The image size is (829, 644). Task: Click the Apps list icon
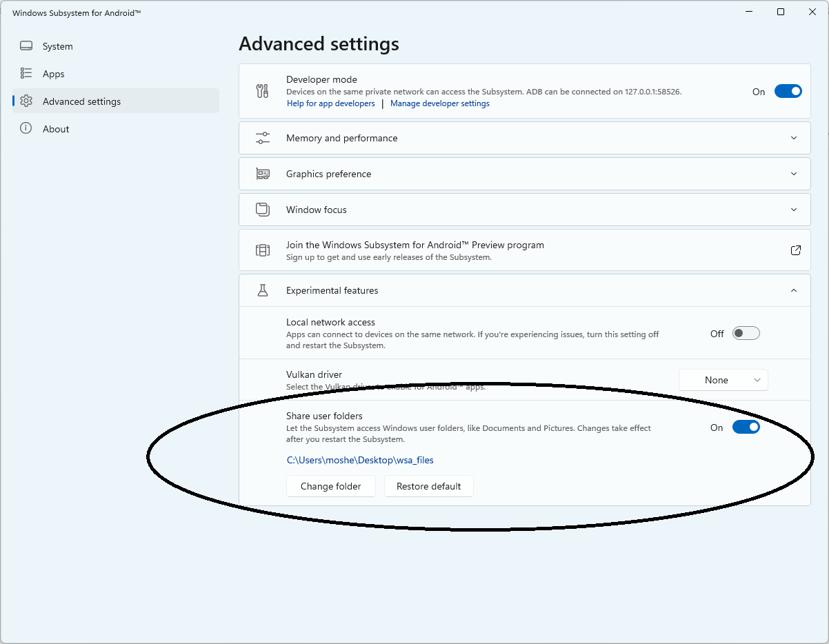coord(26,73)
